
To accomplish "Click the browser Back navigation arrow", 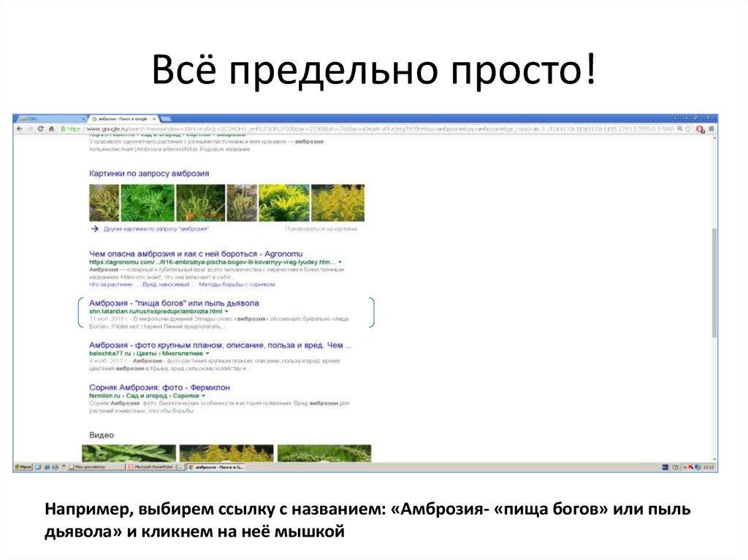I will 18,129.
